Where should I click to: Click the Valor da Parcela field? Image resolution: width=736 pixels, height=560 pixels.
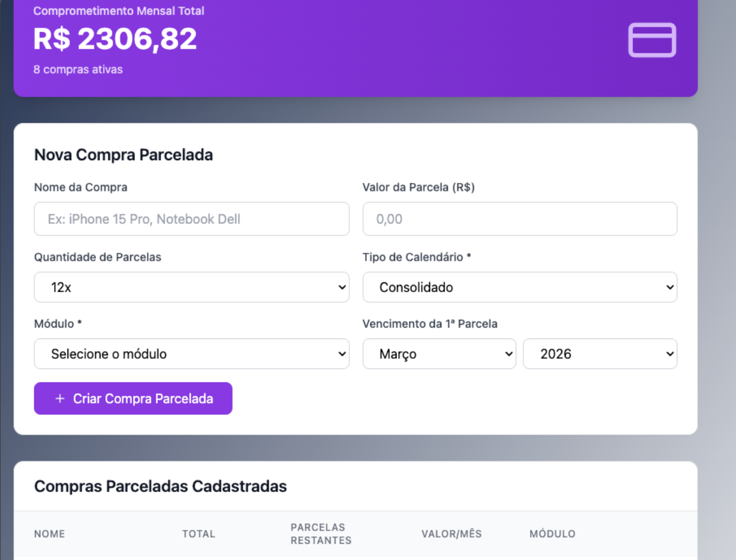(x=520, y=219)
